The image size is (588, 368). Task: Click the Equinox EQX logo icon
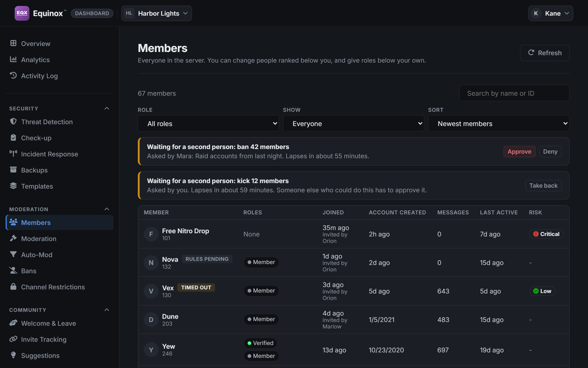(22, 13)
